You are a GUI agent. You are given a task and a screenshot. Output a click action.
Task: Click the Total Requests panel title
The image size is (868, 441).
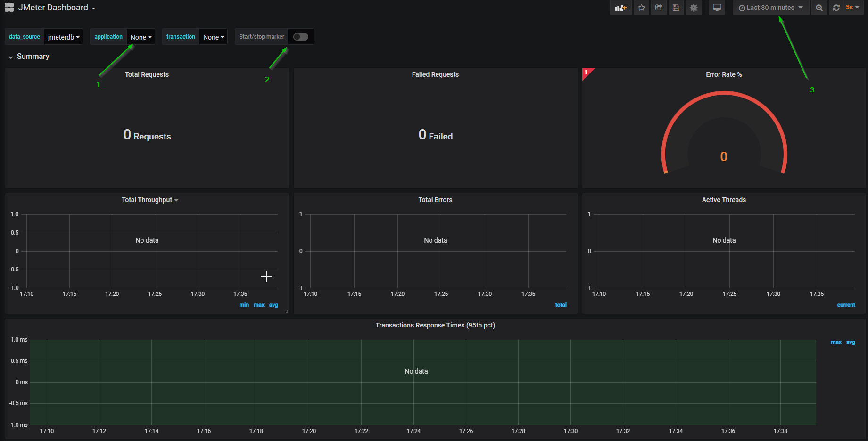147,74
